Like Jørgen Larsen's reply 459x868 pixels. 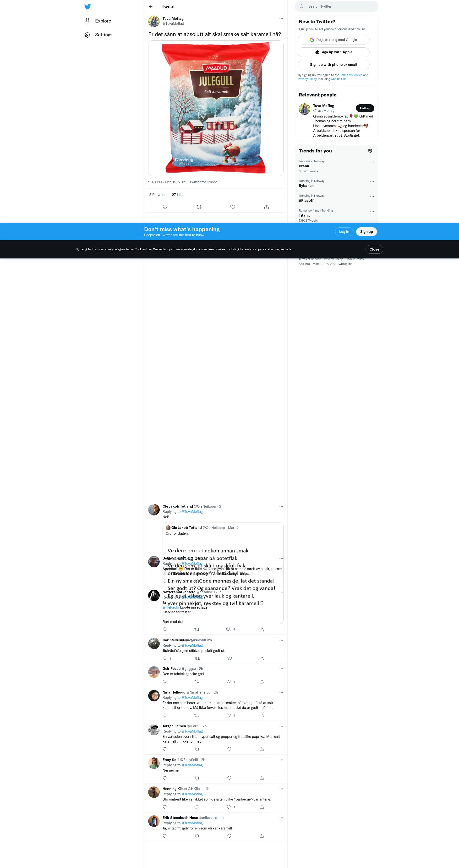[x=229, y=749]
